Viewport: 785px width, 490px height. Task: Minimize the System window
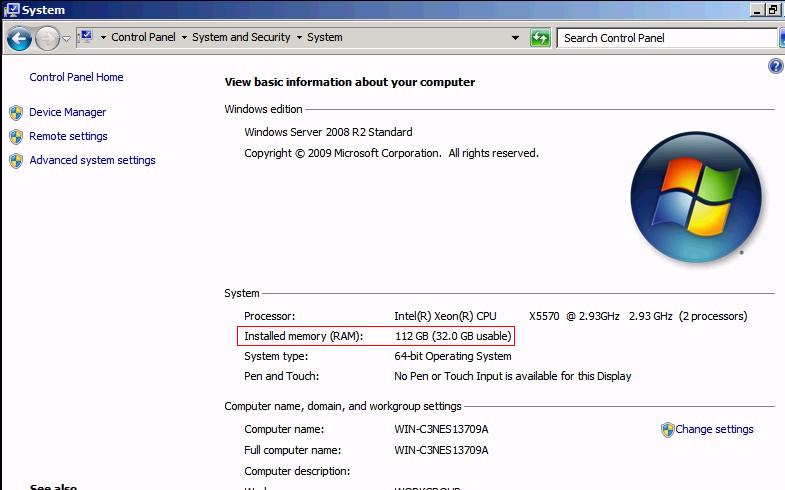pos(757,10)
